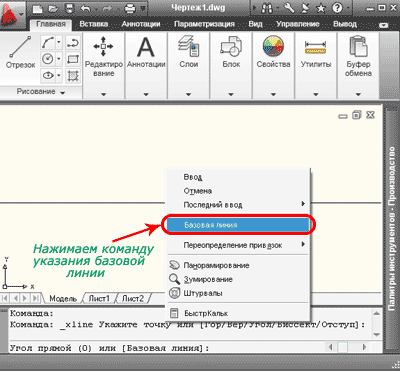
Task: Expand arrow under Буфер обмена panel
Action: pyautogui.click(x=358, y=94)
